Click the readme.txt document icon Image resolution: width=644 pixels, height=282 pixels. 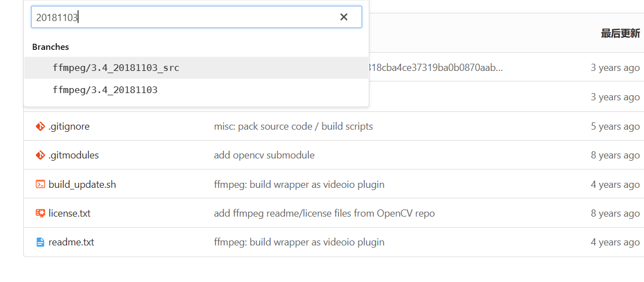coord(40,242)
